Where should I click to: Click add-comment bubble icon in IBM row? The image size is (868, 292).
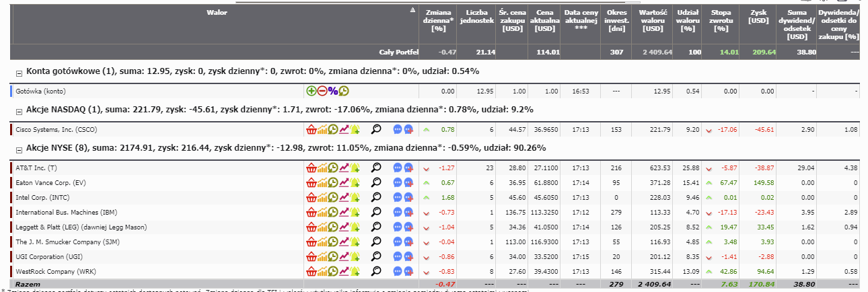(408, 212)
